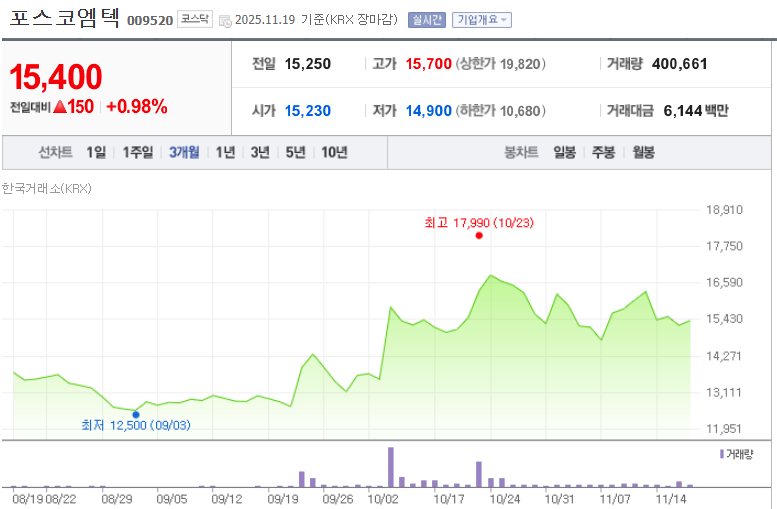Click the current price 15,400

56,77
